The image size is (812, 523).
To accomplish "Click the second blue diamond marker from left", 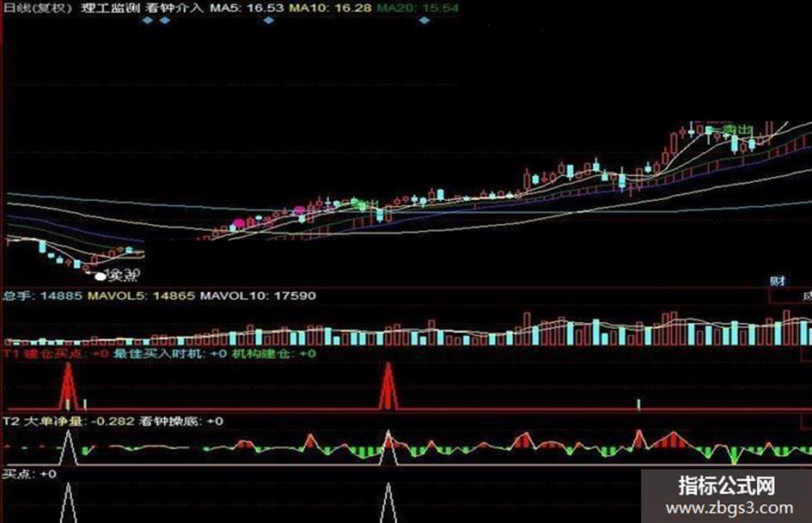I will pos(165,21).
